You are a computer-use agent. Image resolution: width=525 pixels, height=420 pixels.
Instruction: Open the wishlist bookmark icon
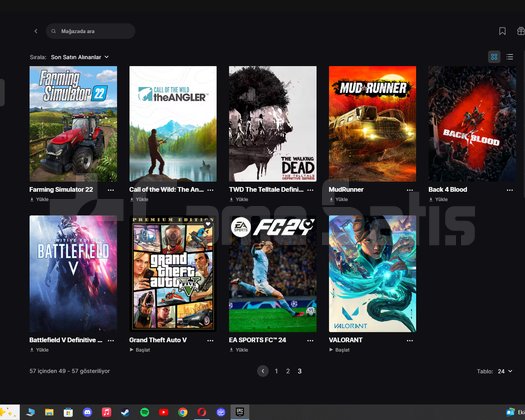(502, 31)
